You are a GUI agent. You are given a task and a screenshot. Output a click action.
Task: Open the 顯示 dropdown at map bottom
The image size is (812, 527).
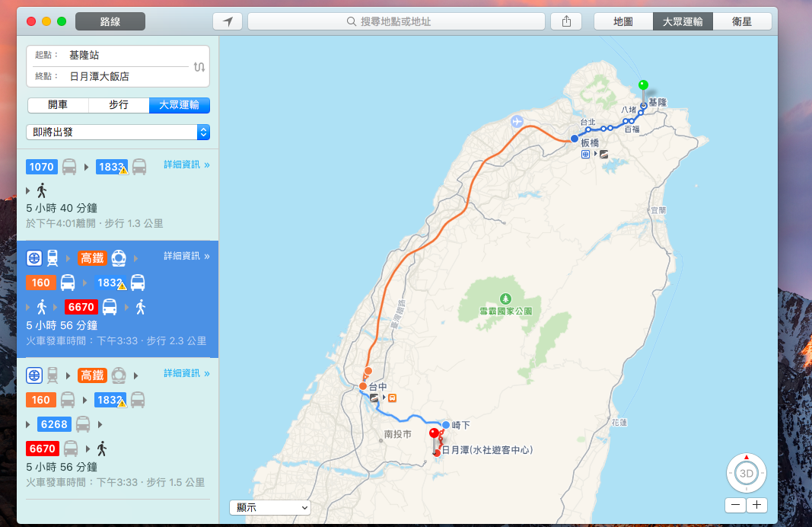click(x=270, y=507)
